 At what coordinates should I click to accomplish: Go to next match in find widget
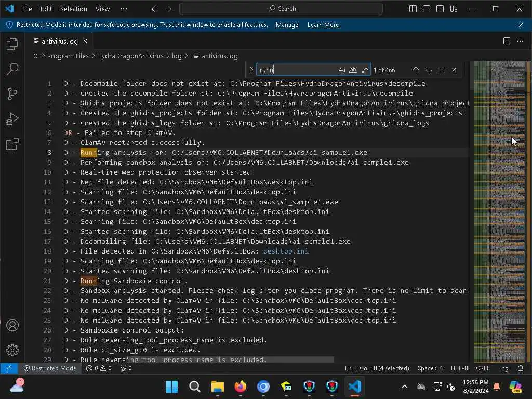pyautogui.click(x=429, y=70)
